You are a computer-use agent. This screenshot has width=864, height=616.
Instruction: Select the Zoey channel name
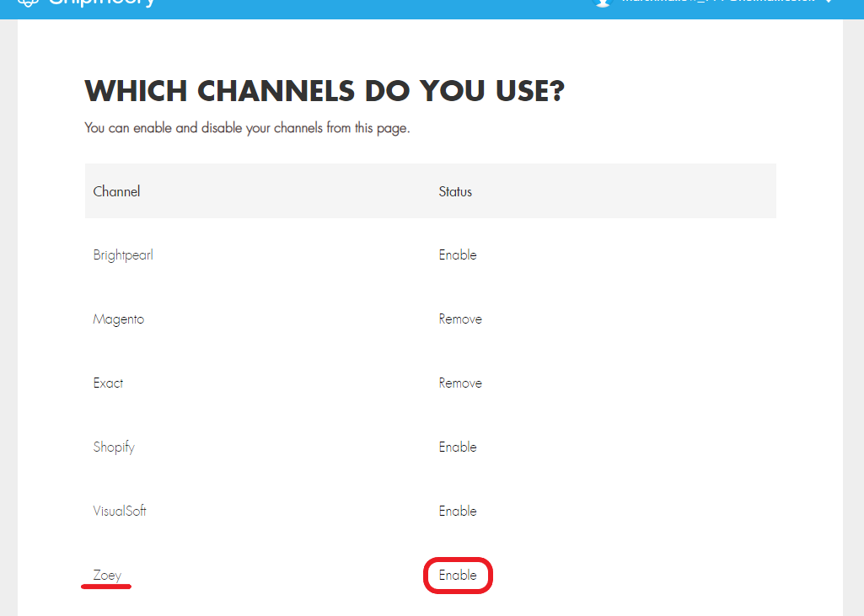tap(107, 576)
